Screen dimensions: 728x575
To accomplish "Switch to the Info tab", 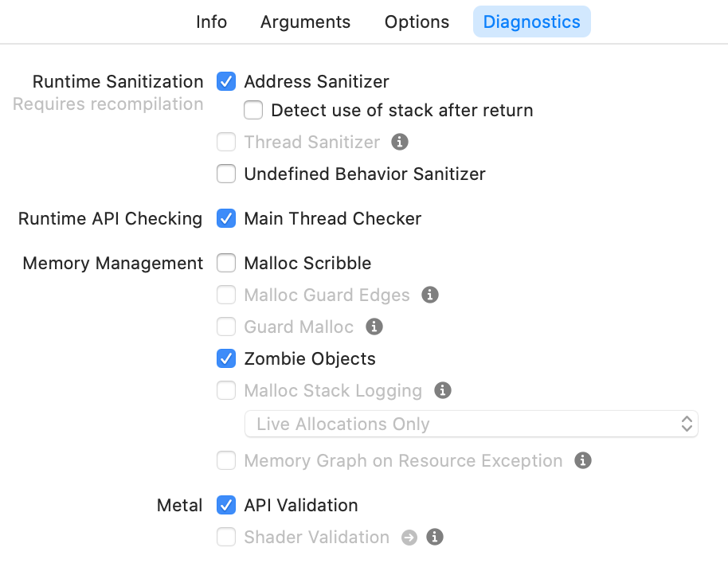I will click(x=212, y=22).
